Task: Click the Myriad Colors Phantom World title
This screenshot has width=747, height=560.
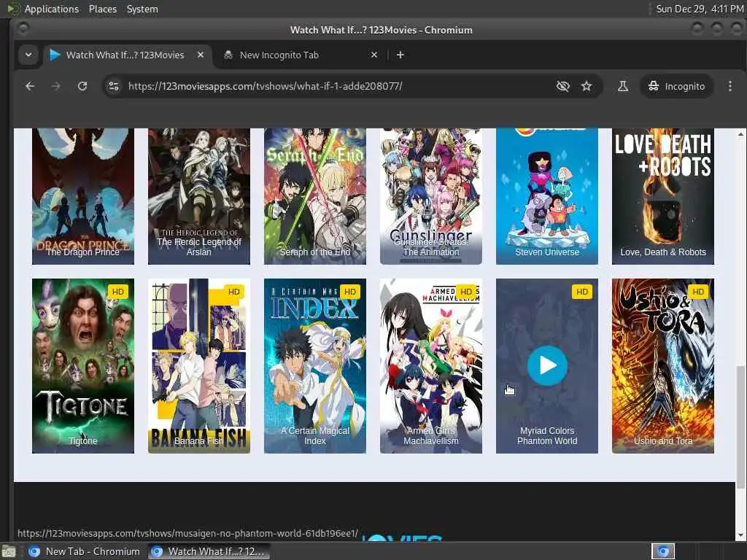Action: click(x=547, y=436)
